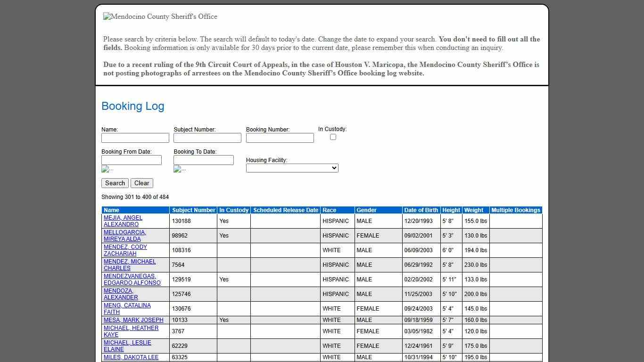Click the Subject Number column header
644x362 pixels.
tap(193, 210)
